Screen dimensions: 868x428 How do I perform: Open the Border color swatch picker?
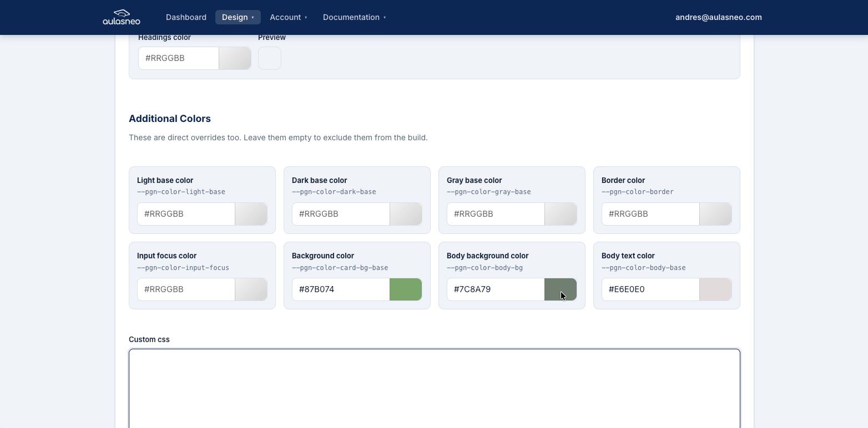pos(715,214)
